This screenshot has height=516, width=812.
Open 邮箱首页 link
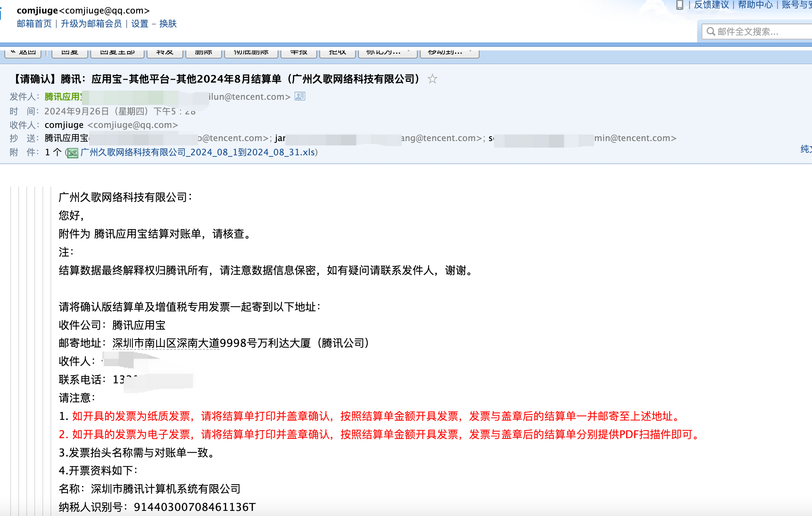coord(34,24)
